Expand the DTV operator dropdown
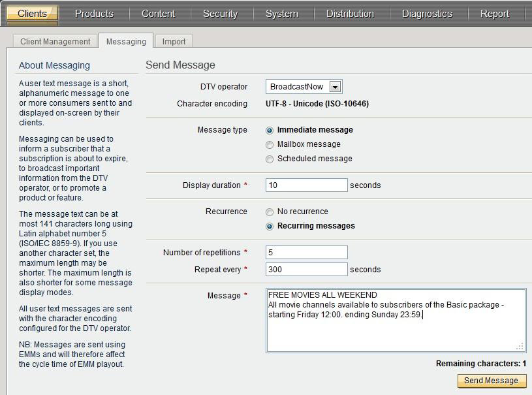 [335, 87]
